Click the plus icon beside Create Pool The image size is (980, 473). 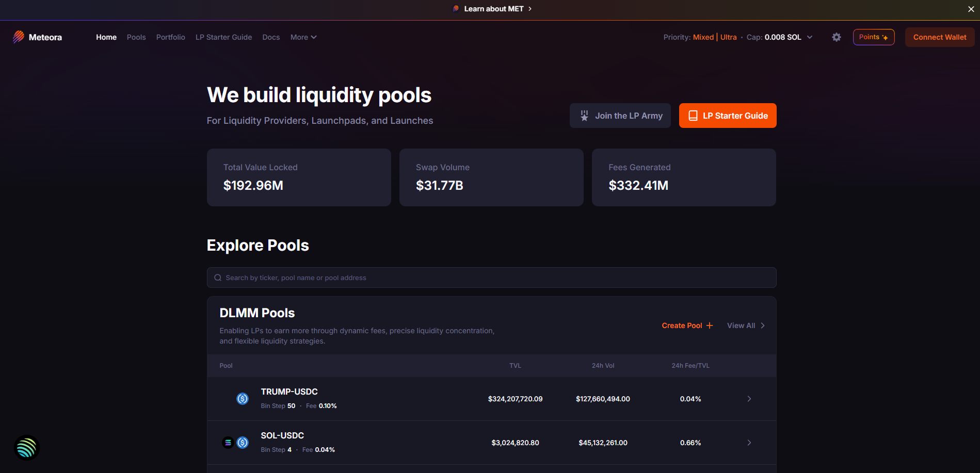pos(710,325)
